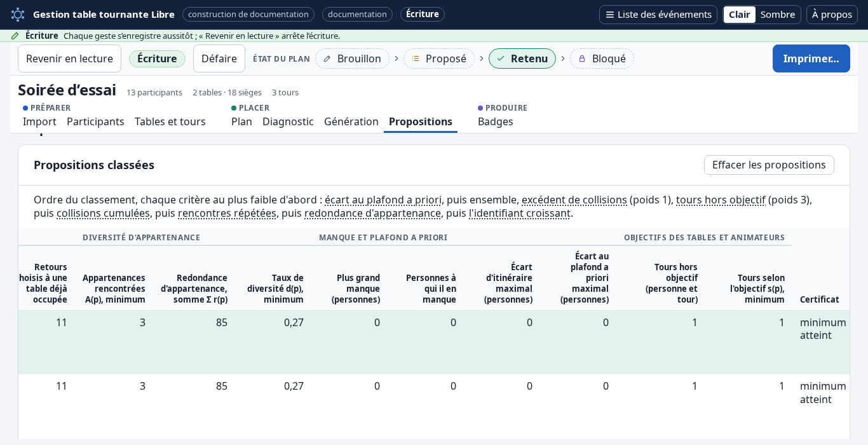Open the À propos dialog
This screenshot has width=868, height=445.
coord(832,15)
